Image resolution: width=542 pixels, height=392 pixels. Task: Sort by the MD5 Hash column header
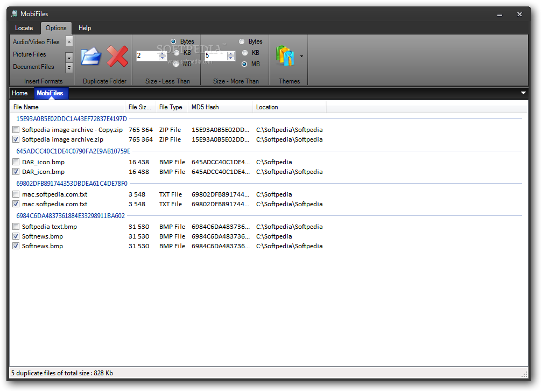click(220, 107)
